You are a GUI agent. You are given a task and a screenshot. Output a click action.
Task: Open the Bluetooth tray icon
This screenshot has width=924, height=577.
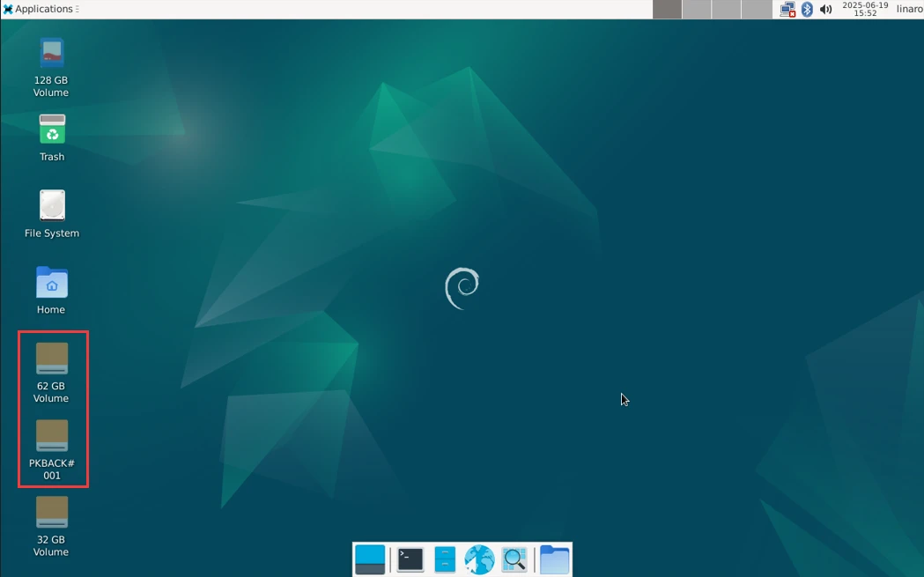pos(807,10)
